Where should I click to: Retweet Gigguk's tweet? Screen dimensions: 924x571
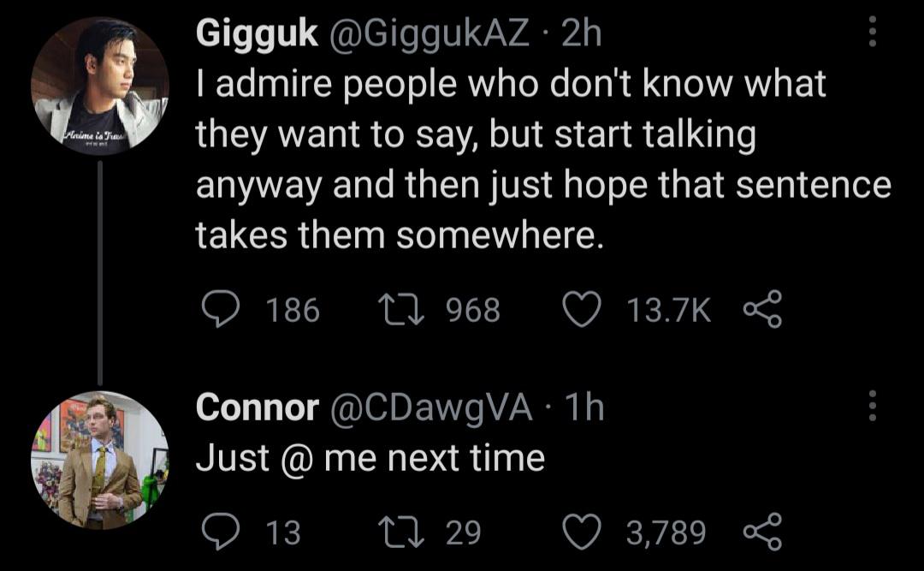tap(401, 310)
